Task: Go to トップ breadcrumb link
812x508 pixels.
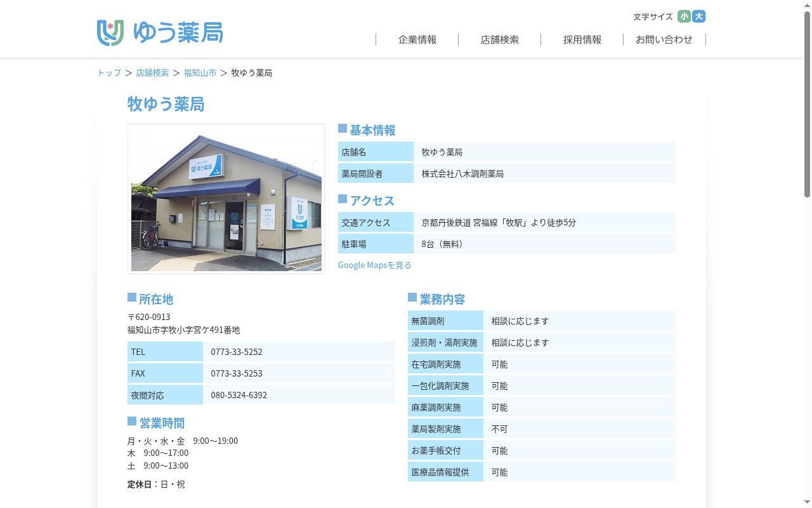Action: pos(109,73)
